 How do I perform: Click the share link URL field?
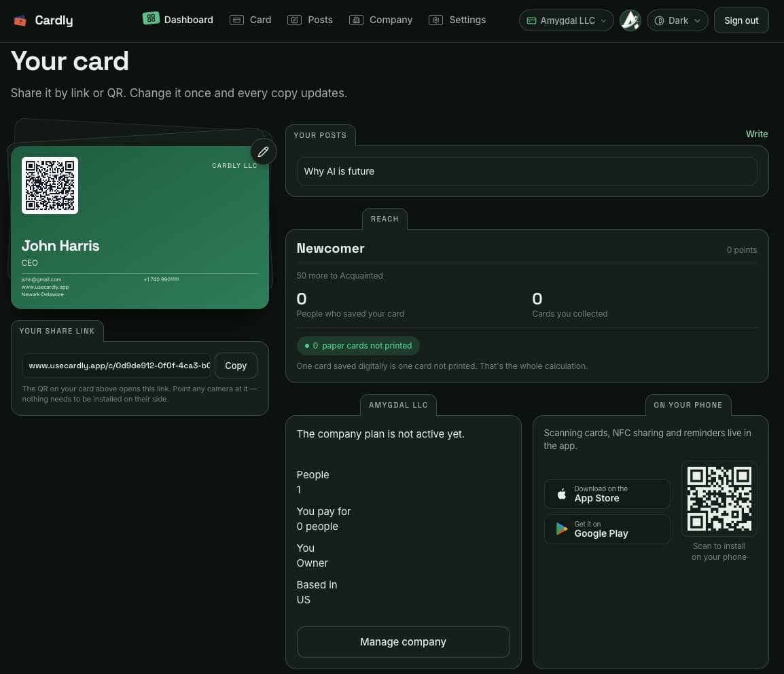[116, 366]
